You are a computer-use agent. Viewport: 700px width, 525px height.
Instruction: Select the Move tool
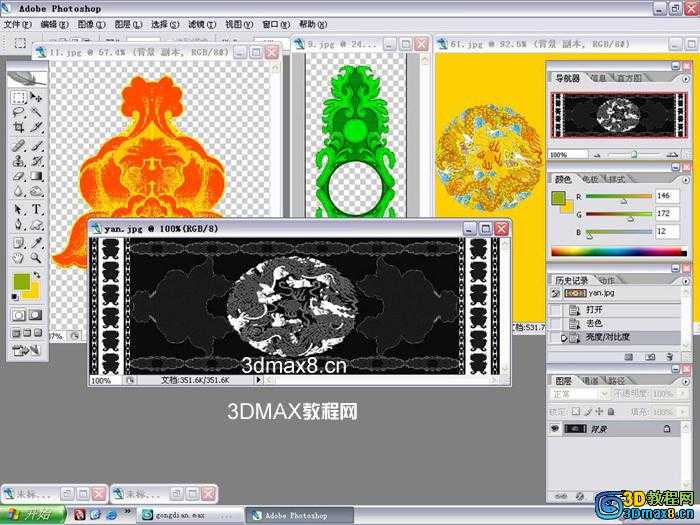point(36,97)
